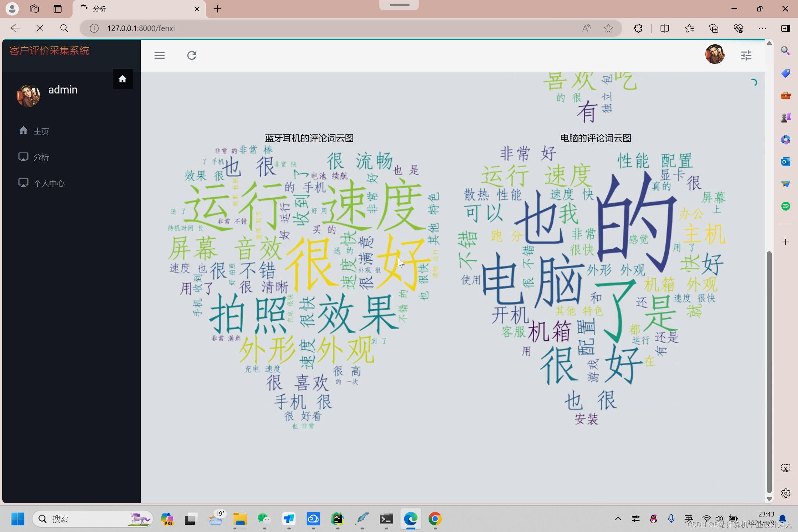This screenshot has height=532, width=798.
Task: Toggle the Edge sidebar pane button
Action: pos(785,28)
